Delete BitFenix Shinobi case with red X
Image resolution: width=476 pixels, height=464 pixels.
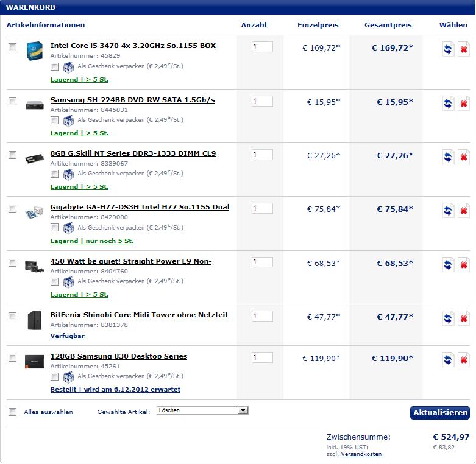point(464,318)
